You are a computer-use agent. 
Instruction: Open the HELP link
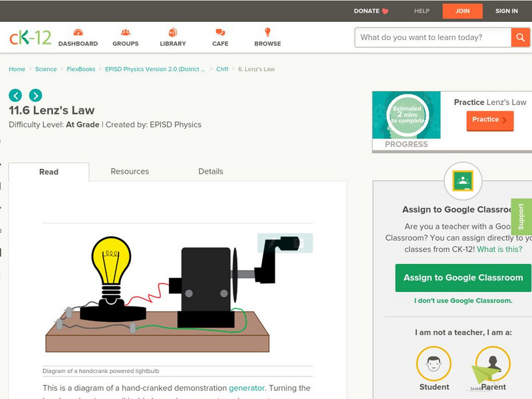point(422,11)
